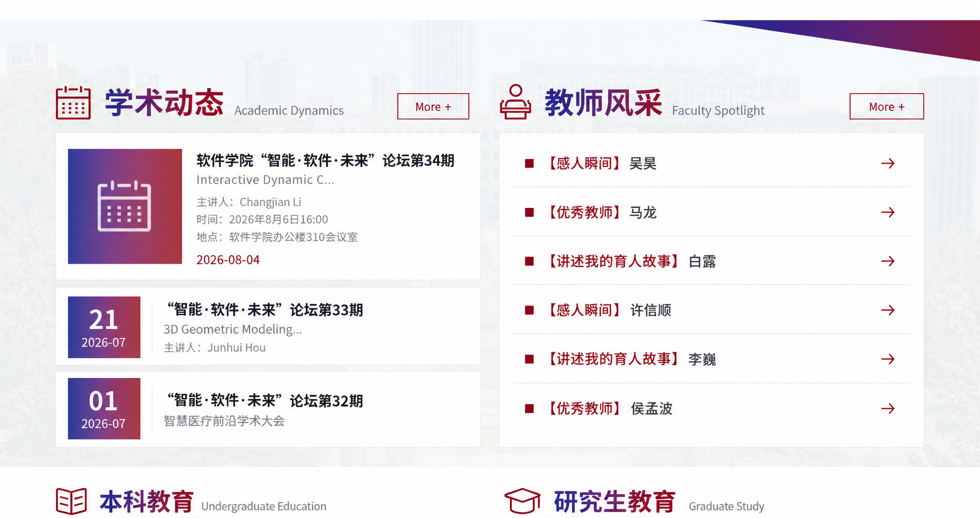Viewport: 980px width, 518px height.
Task: Click the gradient calendar thumbnail of featured event
Action: click(125, 206)
